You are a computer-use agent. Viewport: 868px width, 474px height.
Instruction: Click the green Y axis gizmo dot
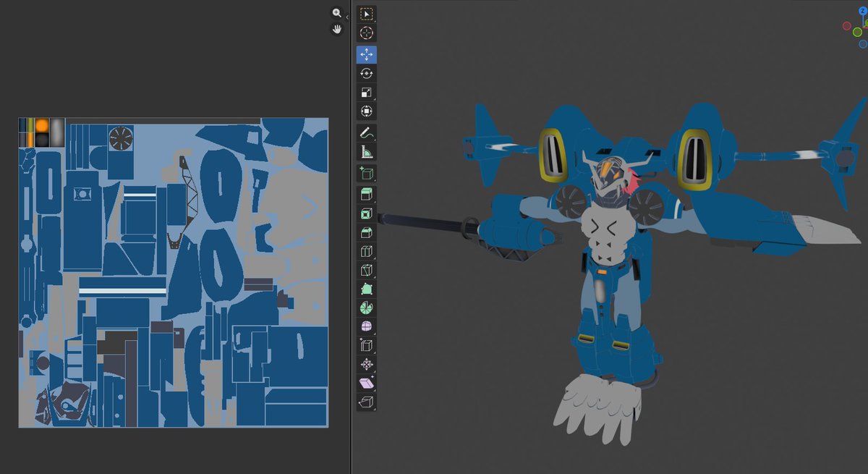[x=857, y=32]
